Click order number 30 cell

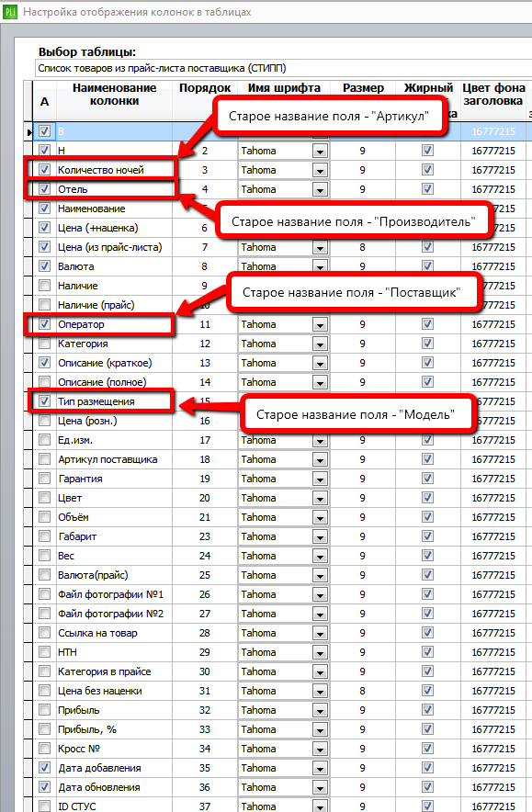(205, 671)
